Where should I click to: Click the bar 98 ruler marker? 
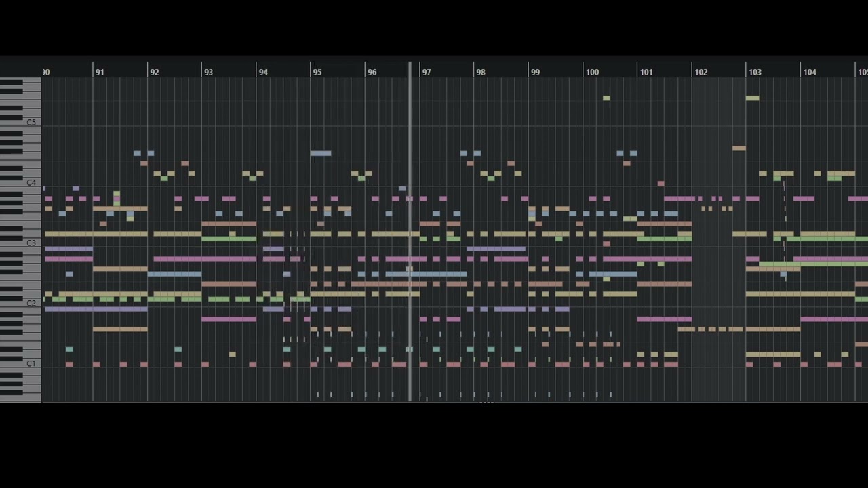click(480, 72)
